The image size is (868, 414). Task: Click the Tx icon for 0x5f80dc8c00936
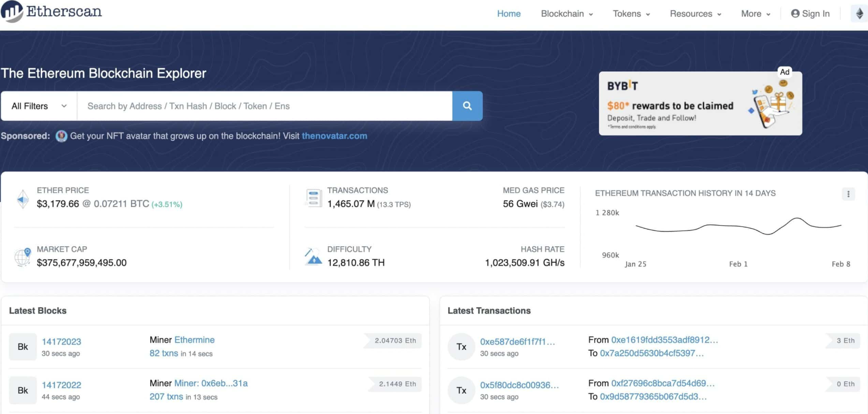click(461, 390)
